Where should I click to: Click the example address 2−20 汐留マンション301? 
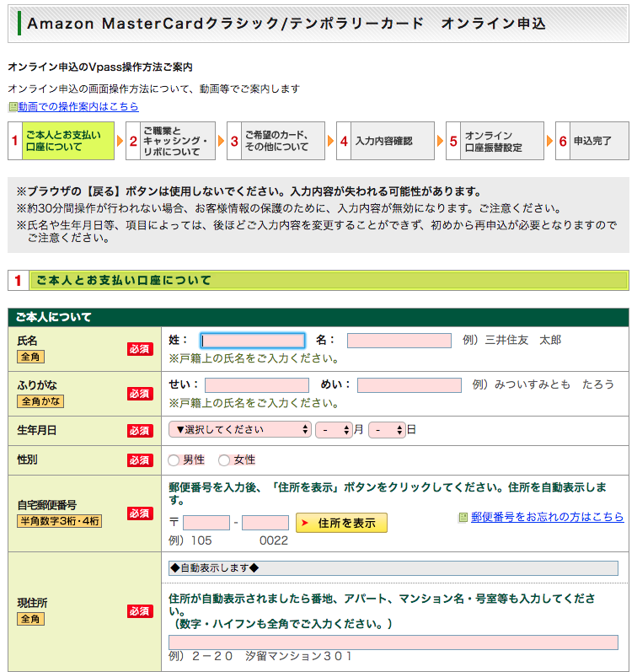tap(271, 656)
